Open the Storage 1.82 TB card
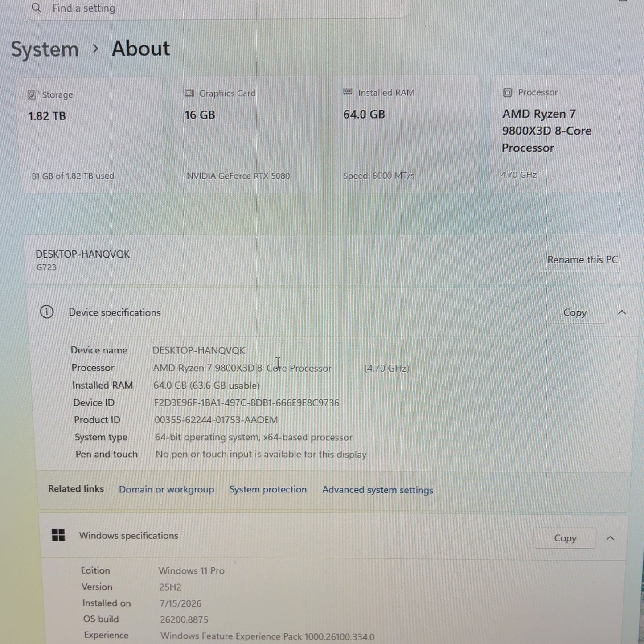644x644 pixels. click(91, 135)
